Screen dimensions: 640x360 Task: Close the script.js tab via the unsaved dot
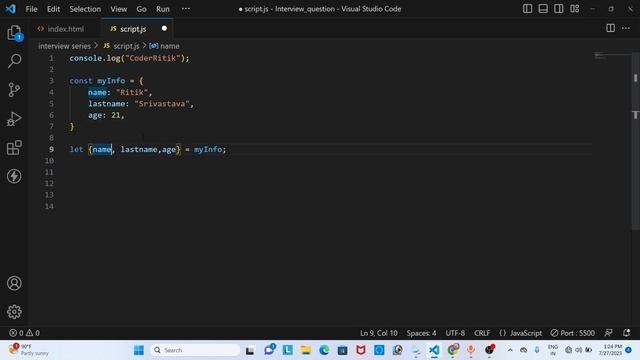pyautogui.click(x=164, y=29)
